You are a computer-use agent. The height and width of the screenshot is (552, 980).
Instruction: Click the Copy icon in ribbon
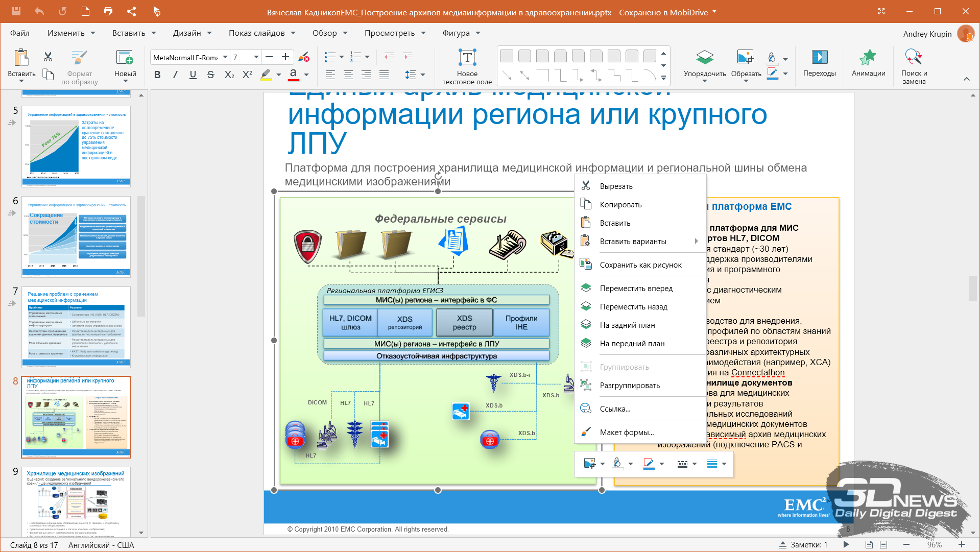coord(48,75)
